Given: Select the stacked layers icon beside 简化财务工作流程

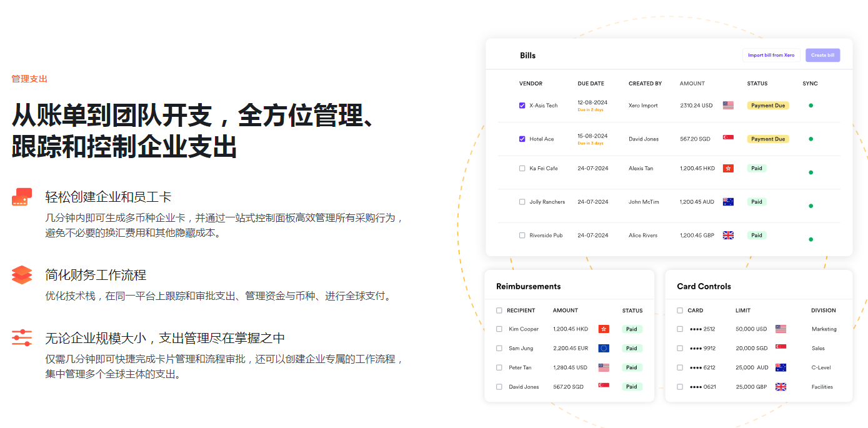Looking at the screenshot, I should [22, 274].
